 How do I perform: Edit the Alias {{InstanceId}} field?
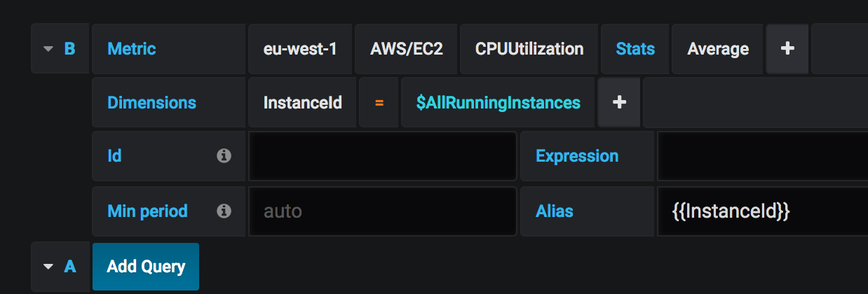pyautogui.click(x=761, y=210)
